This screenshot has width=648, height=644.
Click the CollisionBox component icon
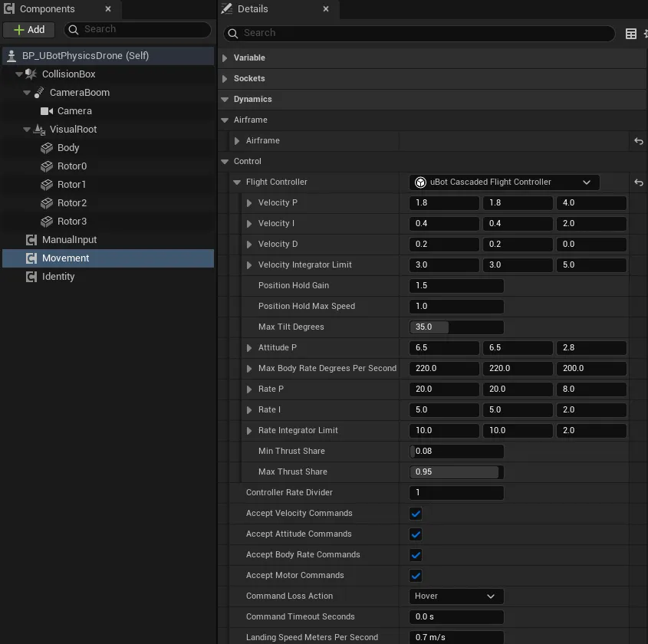click(x=31, y=74)
